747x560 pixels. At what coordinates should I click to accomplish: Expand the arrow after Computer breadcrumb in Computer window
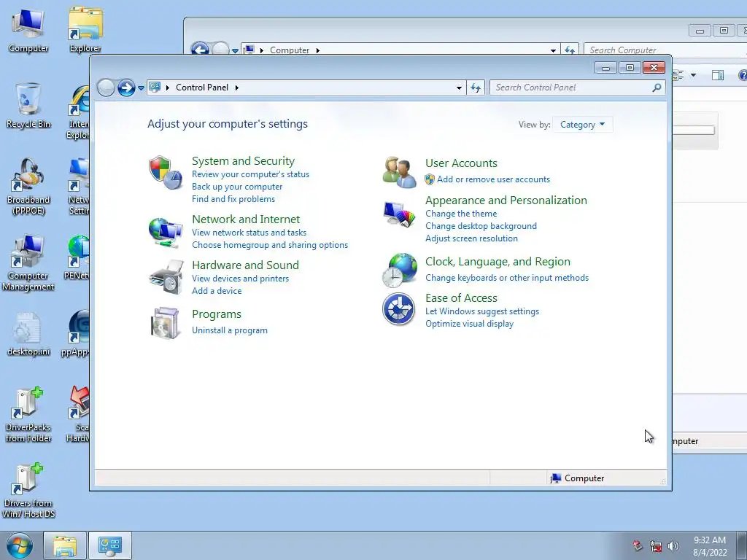coord(318,50)
